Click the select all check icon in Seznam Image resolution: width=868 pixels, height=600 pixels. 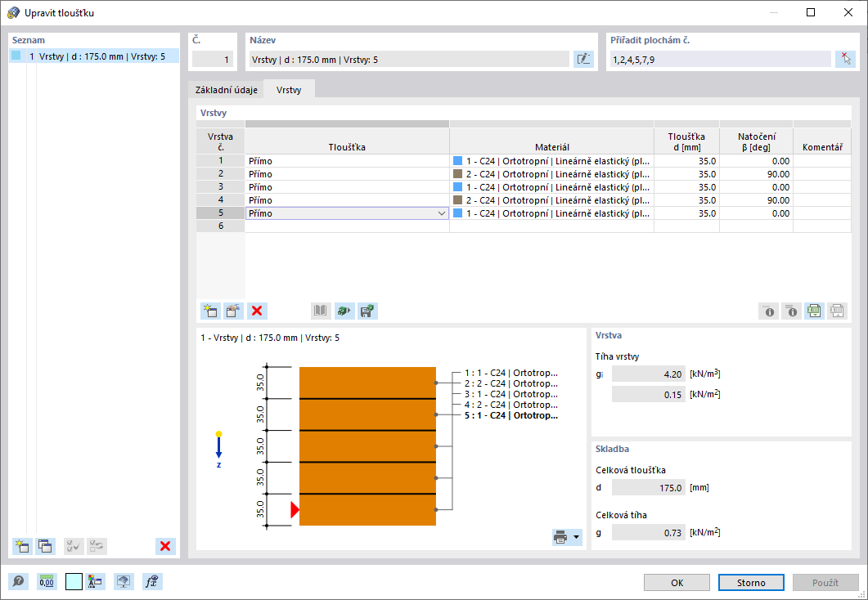click(x=74, y=546)
